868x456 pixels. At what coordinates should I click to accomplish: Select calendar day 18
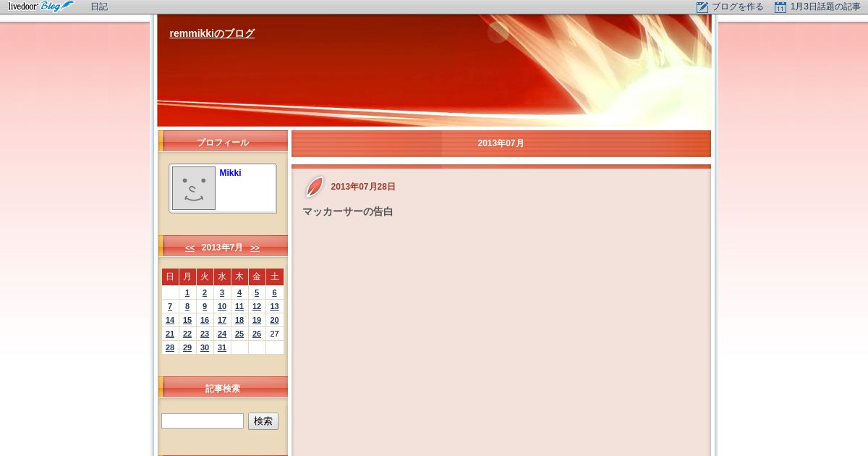(239, 320)
